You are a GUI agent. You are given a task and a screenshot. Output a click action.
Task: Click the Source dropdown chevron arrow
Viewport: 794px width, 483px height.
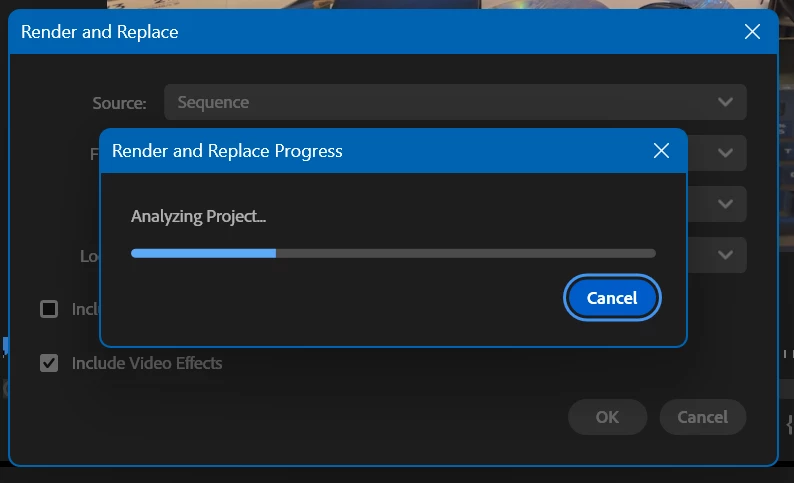(726, 102)
